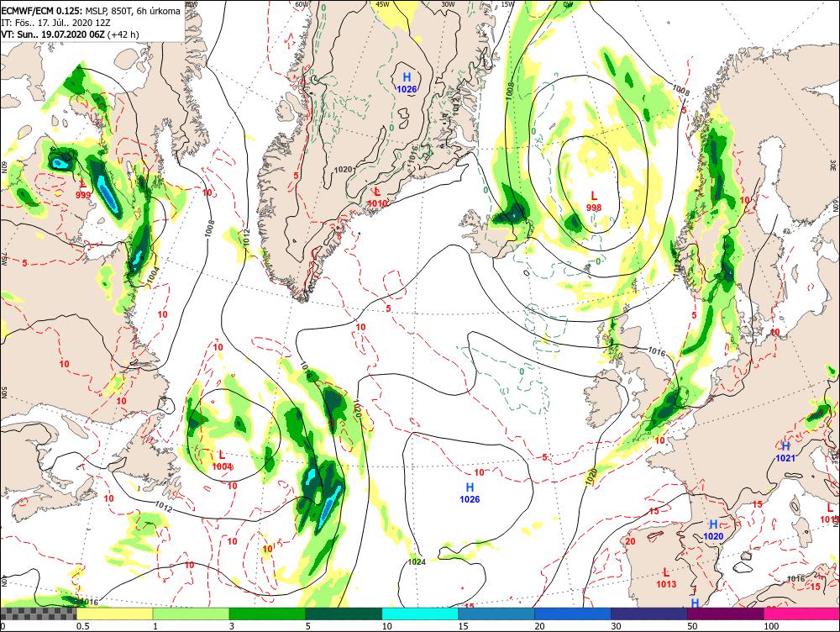Screen dimensions: 840x632
Task: Click the title text 'ECMWF/ECM 0.125: MSLP, 850T, 6h úrkoma'
Action: click(91, 11)
